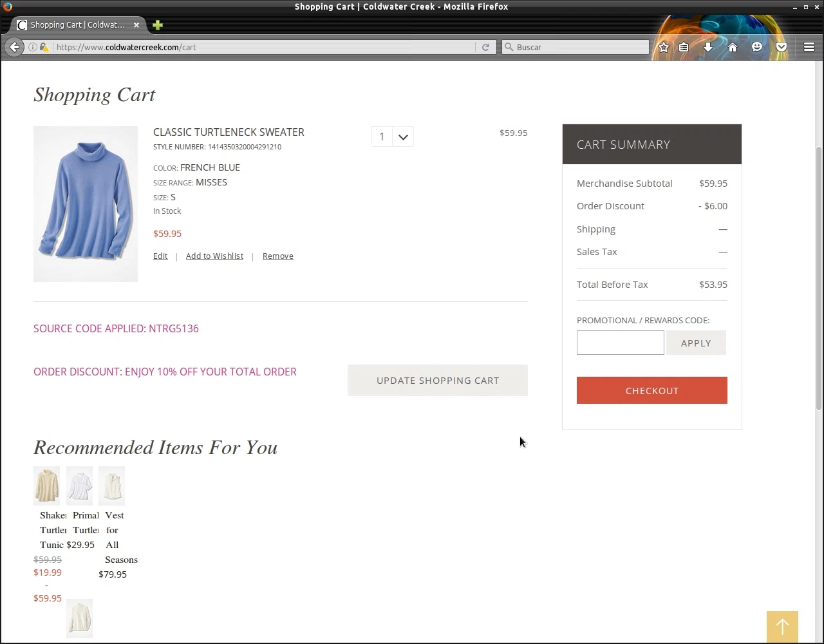Click the smiley face toolbar icon
The image size is (824, 644).
pyautogui.click(x=757, y=47)
